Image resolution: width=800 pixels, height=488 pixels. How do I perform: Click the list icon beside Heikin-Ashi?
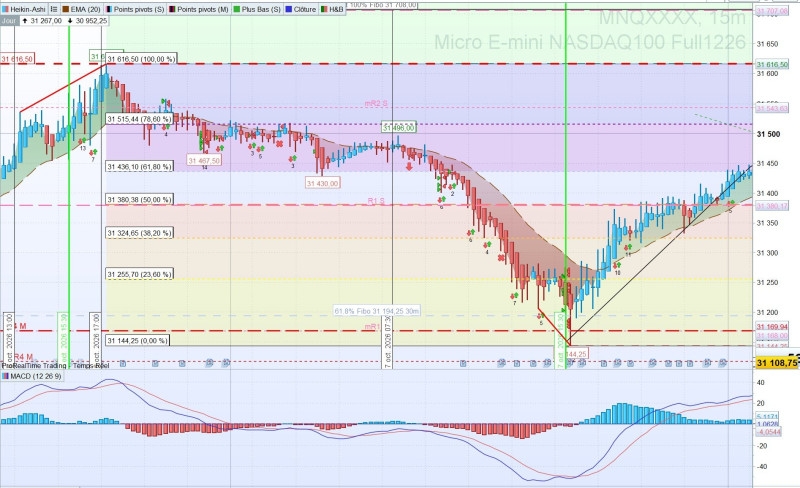pos(54,9)
